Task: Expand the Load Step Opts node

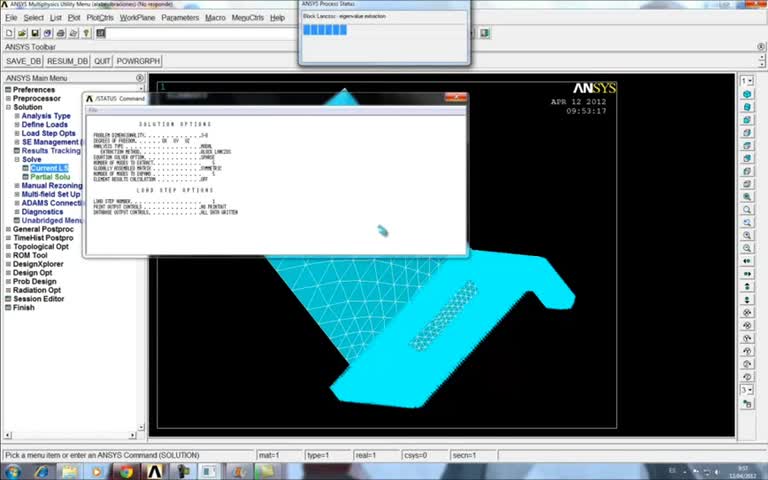Action: (x=17, y=133)
